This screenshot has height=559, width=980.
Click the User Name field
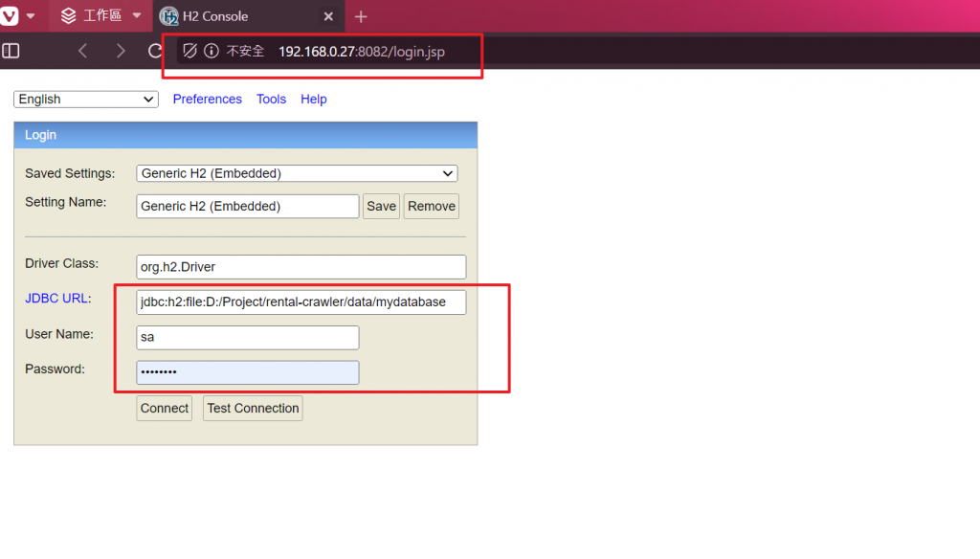(x=248, y=338)
